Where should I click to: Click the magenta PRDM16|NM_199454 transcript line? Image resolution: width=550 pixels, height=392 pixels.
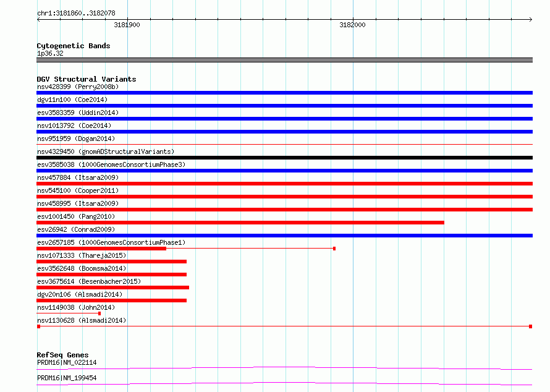point(284,383)
